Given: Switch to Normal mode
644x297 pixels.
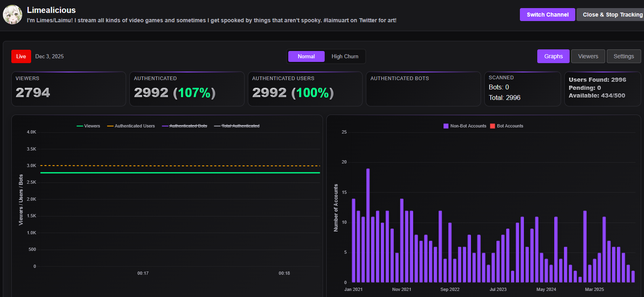Looking at the screenshot, I should click(306, 56).
